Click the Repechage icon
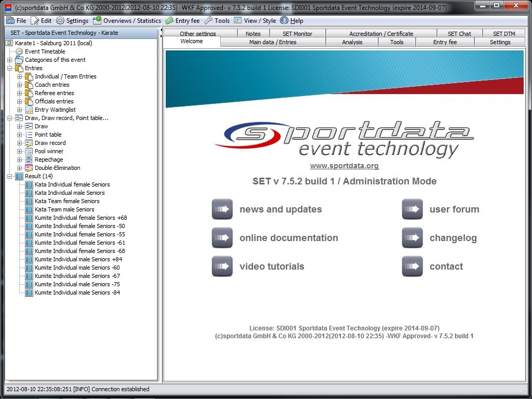Viewport: 532px width, 399px height. click(29, 159)
